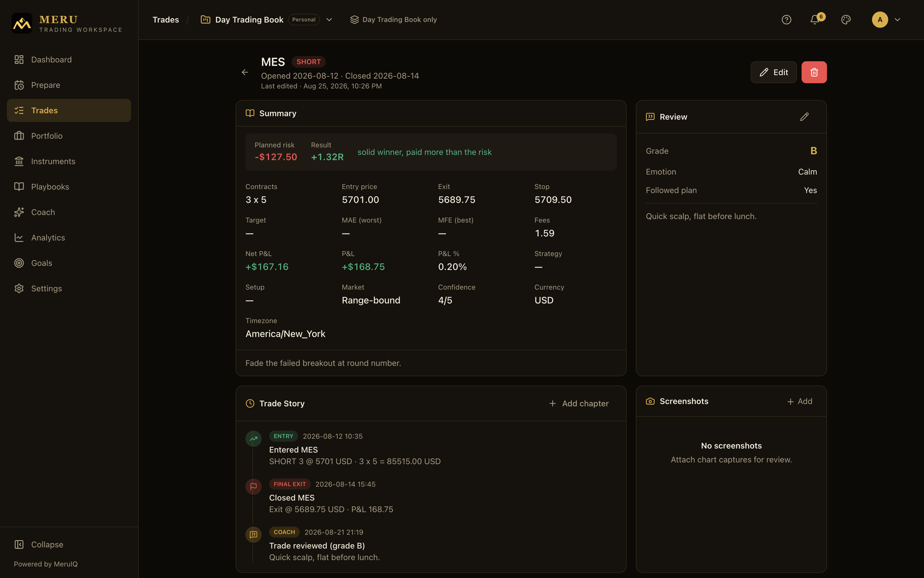The width and height of the screenshot is (924, 578).
Task: Select Trades in the sidebar
Action: [69, 110]
